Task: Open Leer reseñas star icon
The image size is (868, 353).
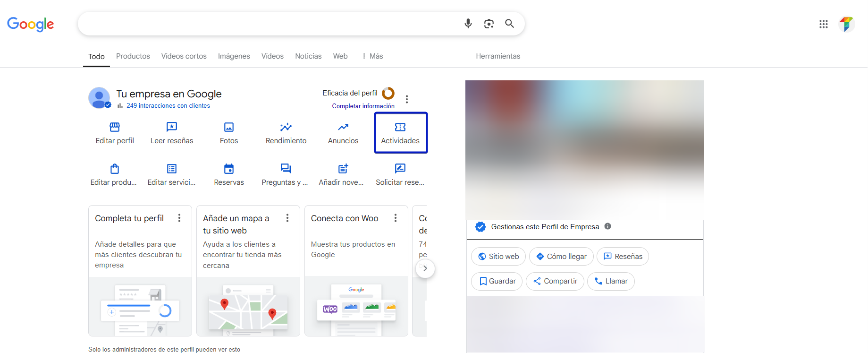Action: [172, 127]
